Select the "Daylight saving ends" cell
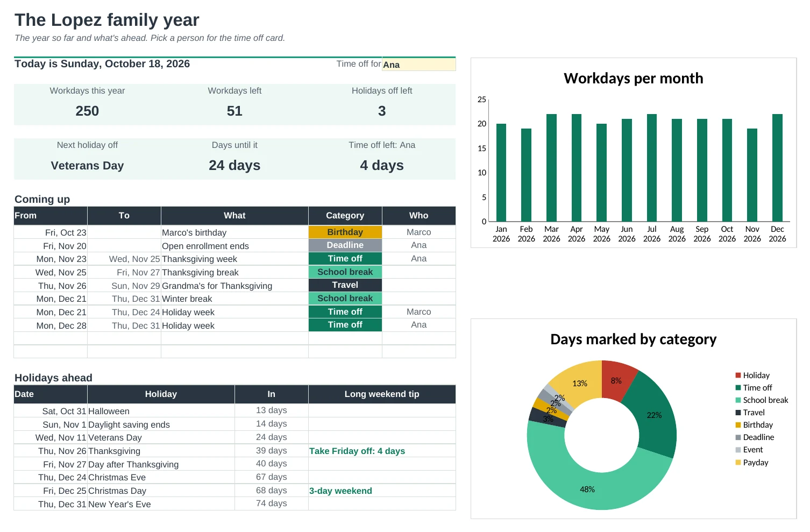Image resolution: width=810 pixels, height=532 pixels. 161,424
